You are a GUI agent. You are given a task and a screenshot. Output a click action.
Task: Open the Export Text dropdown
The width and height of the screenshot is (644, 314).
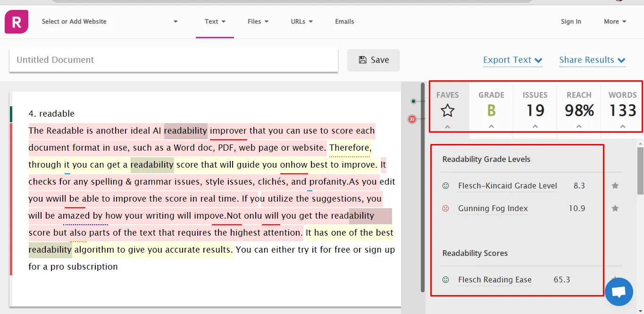[513, 60]
